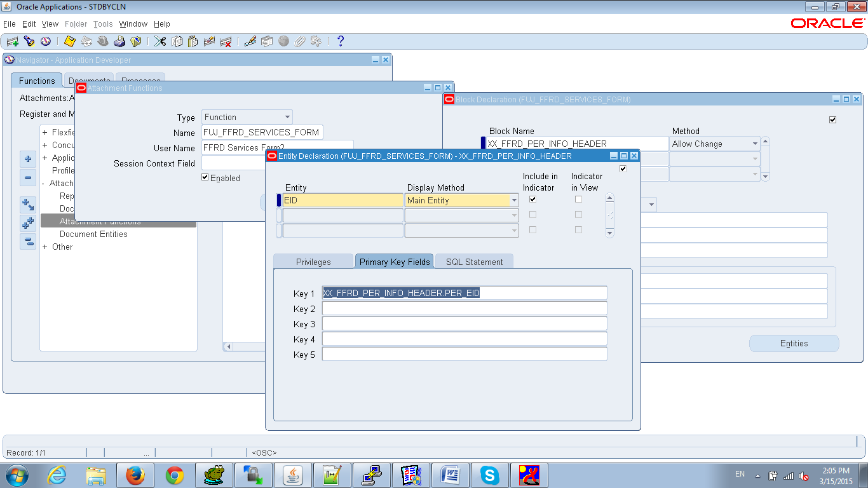Viewport: 868px width, 488px height.
Task: Click the Close Form folder icon
Action: click(136, 41)
